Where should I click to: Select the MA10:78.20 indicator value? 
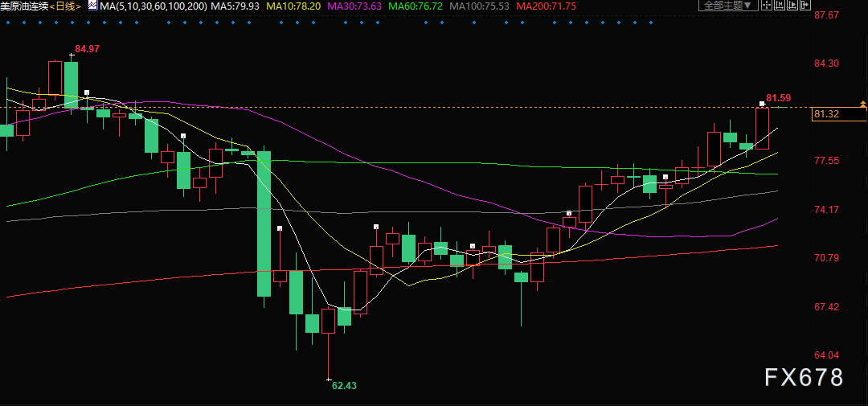(294, 6)
